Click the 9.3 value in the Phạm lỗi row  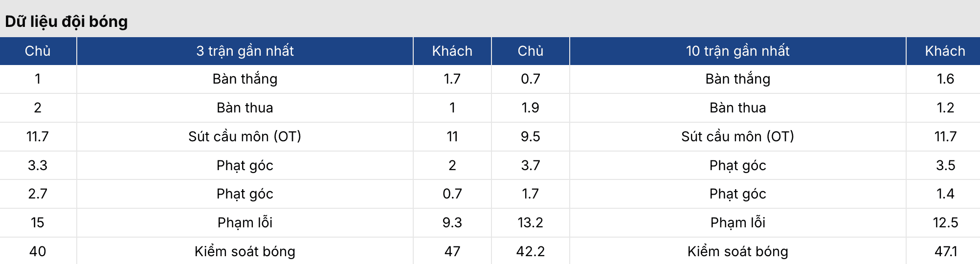(x=452, y=222)
